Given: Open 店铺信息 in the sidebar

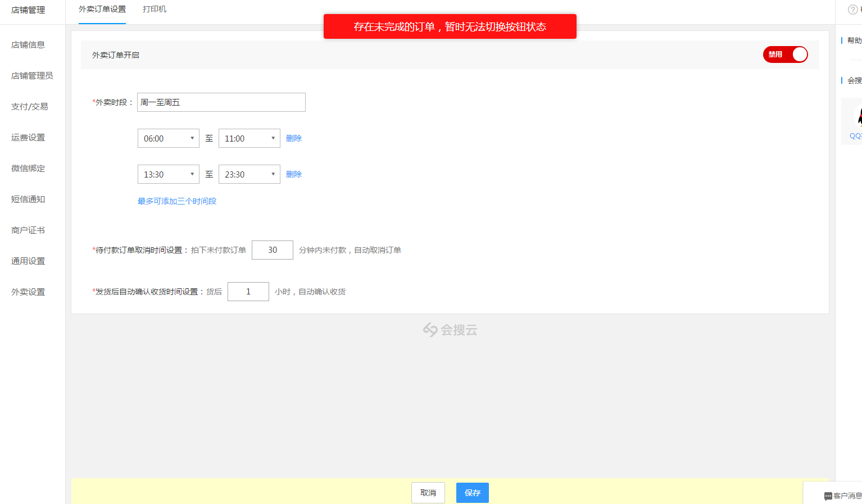Looking at the screenshot, I should (x=28, y=45).
